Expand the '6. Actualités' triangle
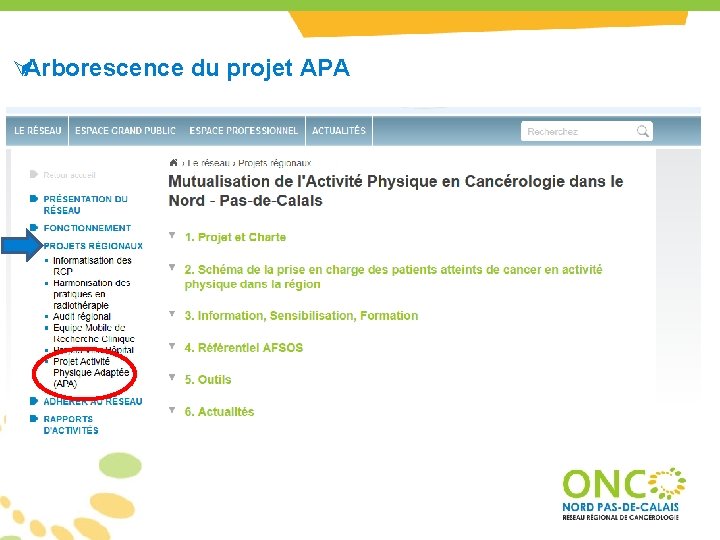 (172, 410)
